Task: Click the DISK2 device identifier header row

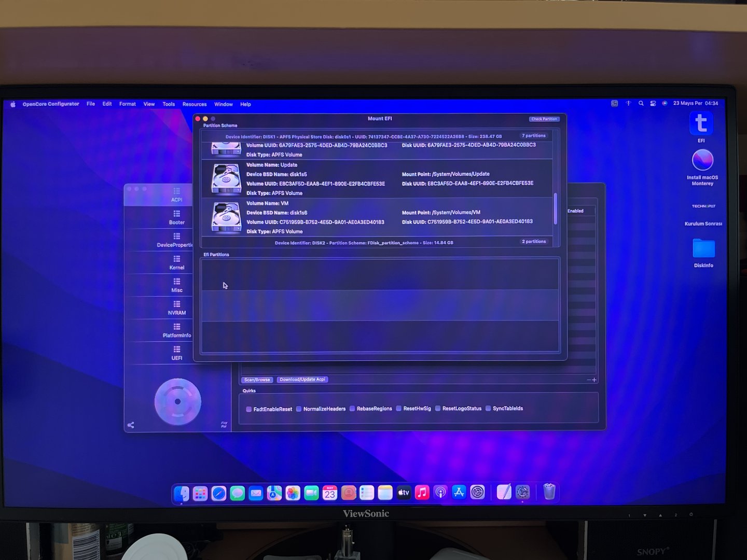Action: tap(377, 242)
